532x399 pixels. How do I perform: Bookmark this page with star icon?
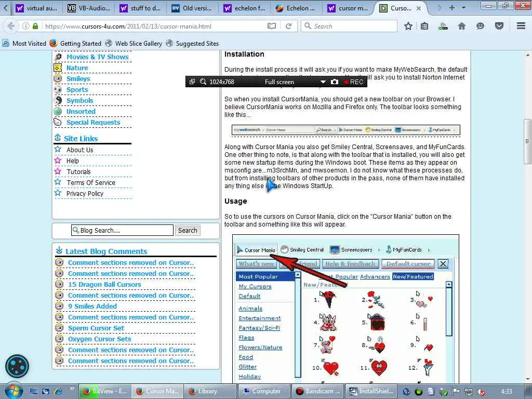click(408, 26)
